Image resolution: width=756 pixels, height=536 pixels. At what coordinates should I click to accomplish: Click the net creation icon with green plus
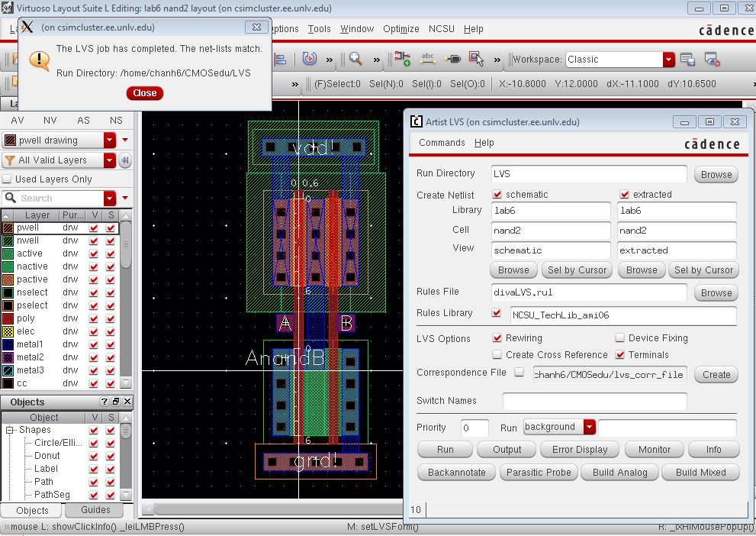[x=401, y=60]
